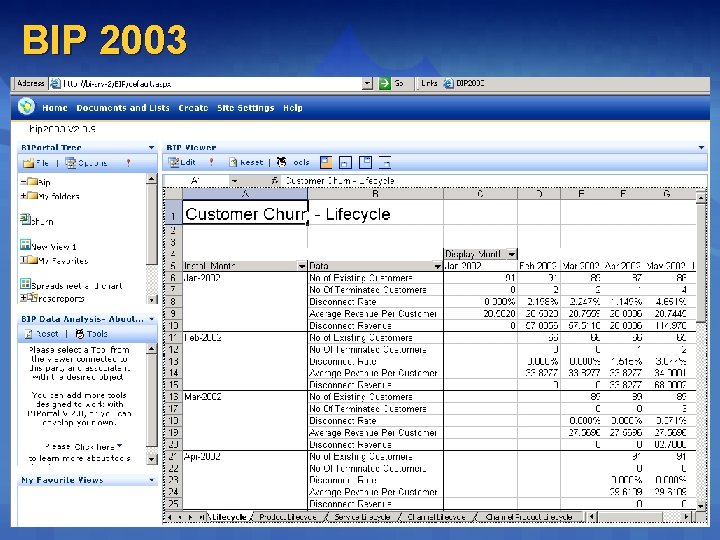Expand the My Favorites tree node
The height and width of the screenshot is (540, 720).
click(23, 260)
